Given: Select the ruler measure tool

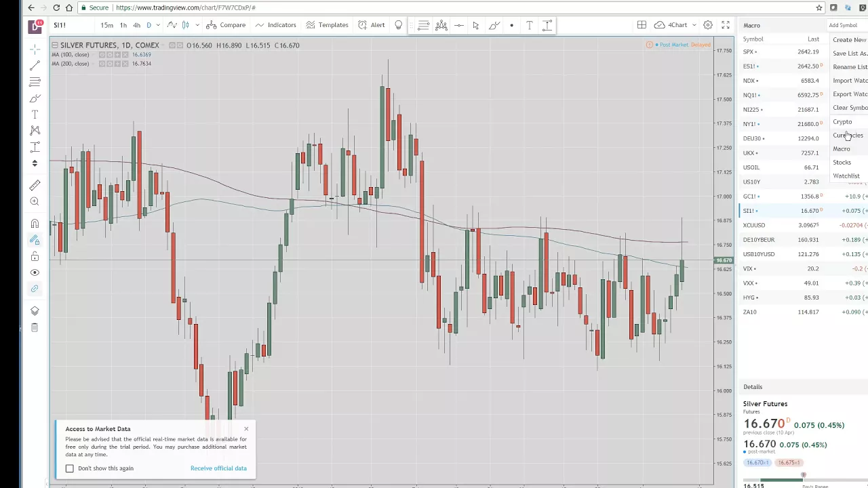Looking at the screenshot, I should click(35, 185).
